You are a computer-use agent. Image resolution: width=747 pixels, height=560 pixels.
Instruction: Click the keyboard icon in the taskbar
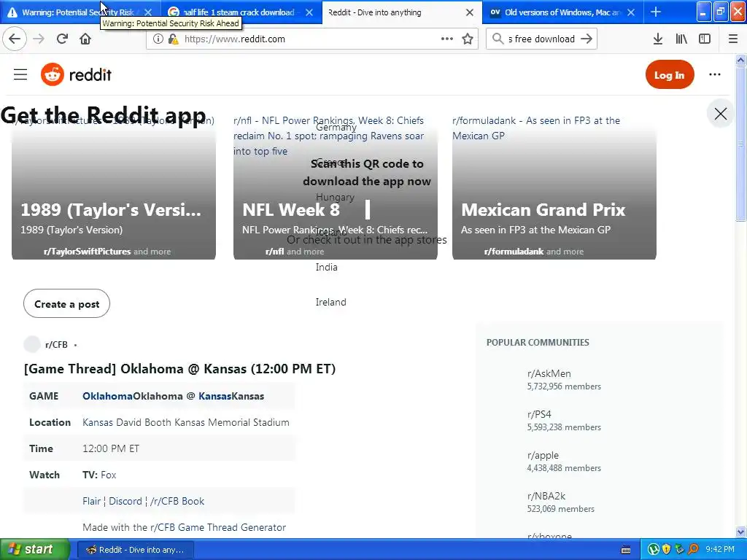pyautogui.click(x=626, y=550)
